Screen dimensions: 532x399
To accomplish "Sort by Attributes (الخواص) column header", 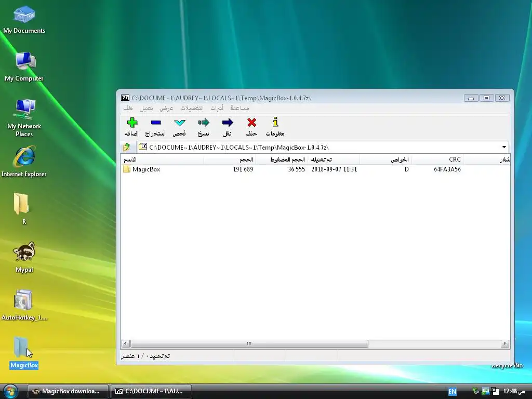I will pyautogui.click(x=385, y=159).
